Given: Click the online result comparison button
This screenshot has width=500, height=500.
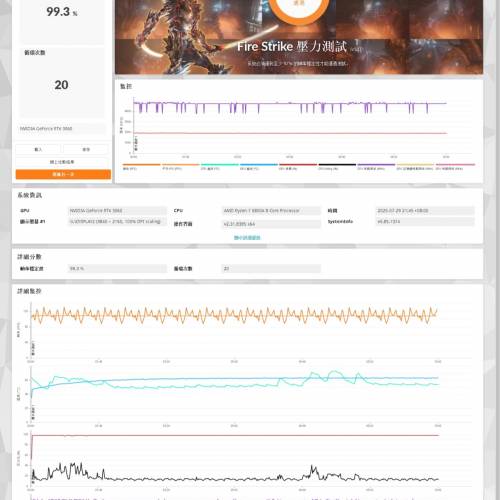Looking at the screenshot, I should pos(62,162).
